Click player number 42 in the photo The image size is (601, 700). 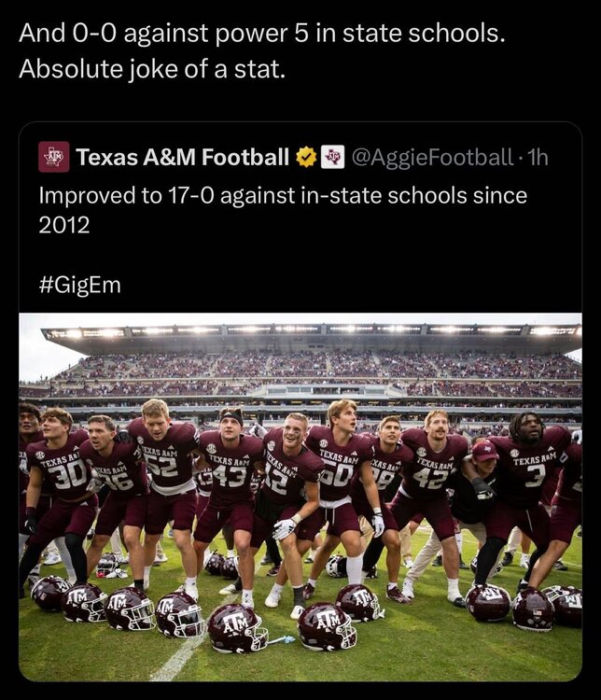pyautogui.click(x=431, y=476)
